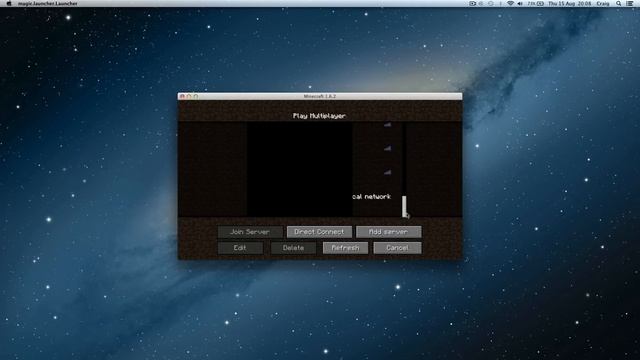Open the volume menu bar icon
640x360 pixels.
click(520, 3)
